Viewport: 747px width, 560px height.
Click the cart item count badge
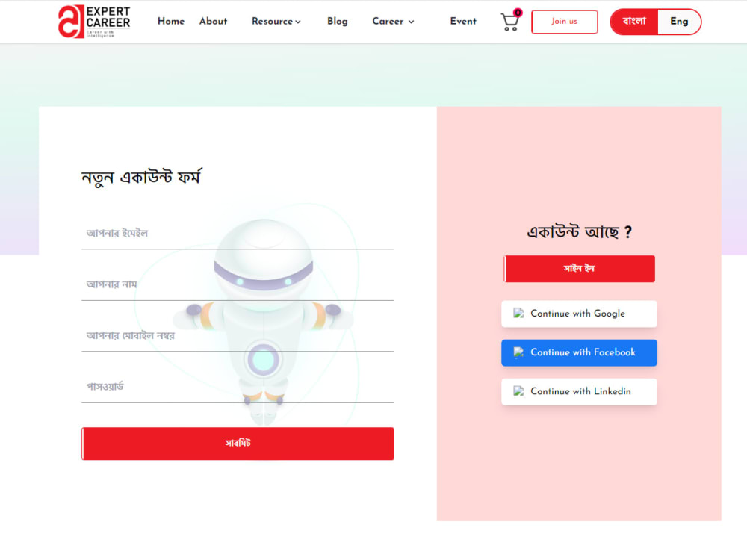(x=518, y=13)
